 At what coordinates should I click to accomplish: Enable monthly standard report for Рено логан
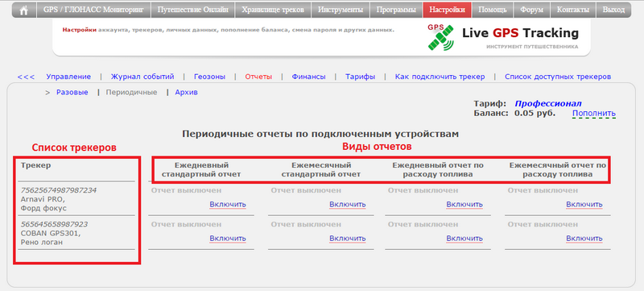point(348,239)
